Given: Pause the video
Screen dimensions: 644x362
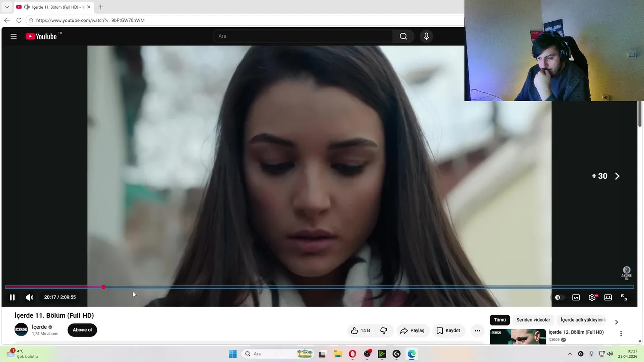Looking at the screenshot, I should (12, 297).
